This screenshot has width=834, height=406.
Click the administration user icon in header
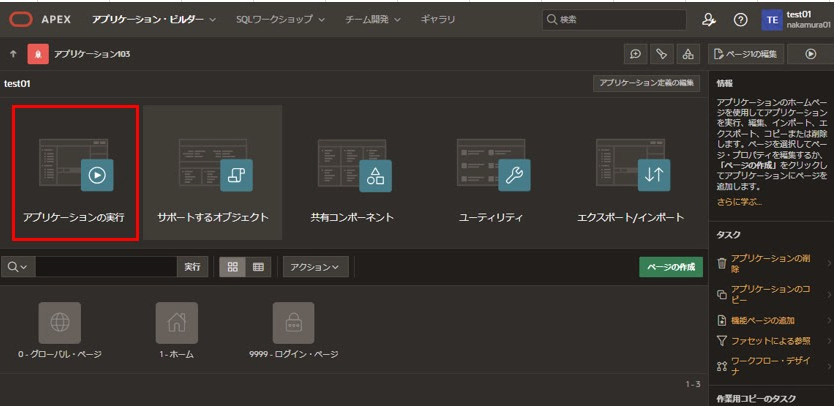point(709,19)
